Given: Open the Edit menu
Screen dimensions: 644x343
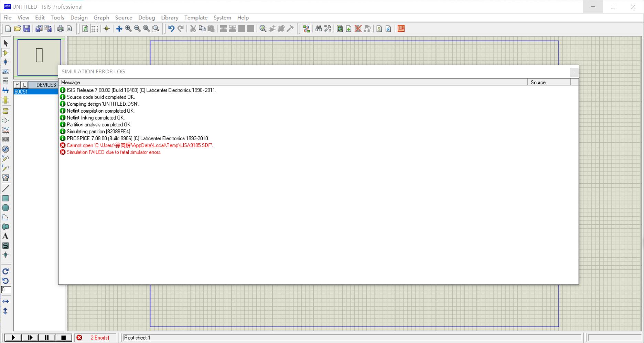Looking at the screenshot, I should (x=40, y=18).
